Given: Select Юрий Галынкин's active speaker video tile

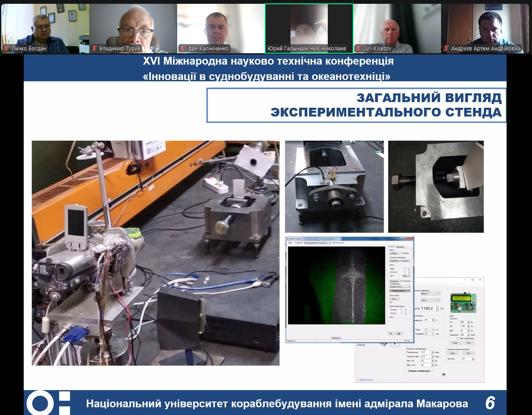Looking at the screenshot, I should pos(309,28).
